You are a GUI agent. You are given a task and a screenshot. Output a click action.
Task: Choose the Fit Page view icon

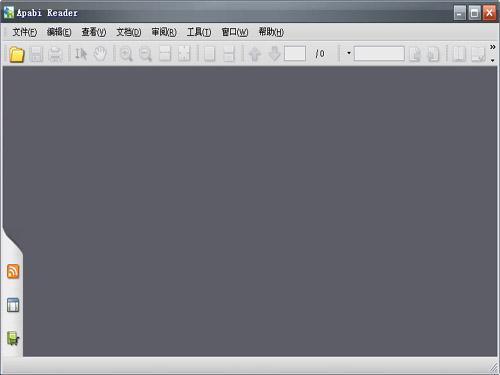tap(184, 54)
